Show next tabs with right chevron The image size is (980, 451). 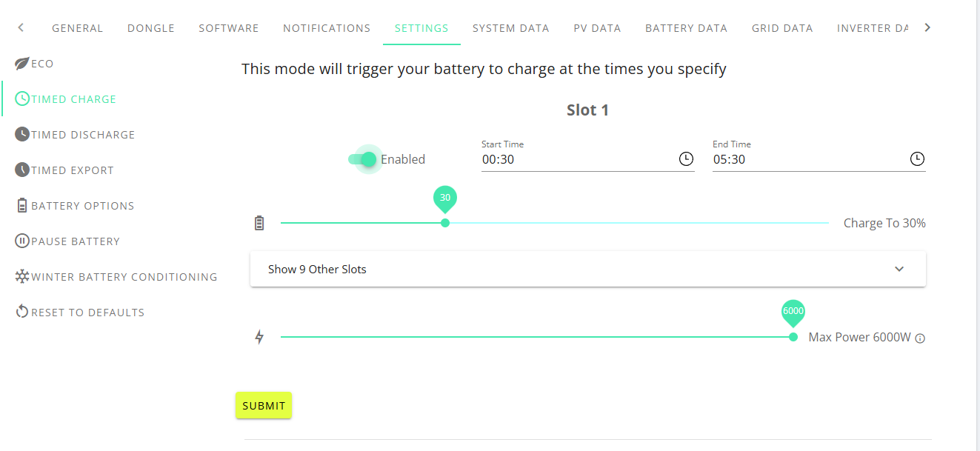pos(927,27)
